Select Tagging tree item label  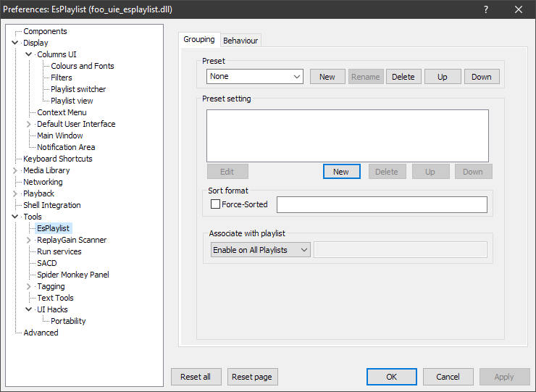pos(51,286)
